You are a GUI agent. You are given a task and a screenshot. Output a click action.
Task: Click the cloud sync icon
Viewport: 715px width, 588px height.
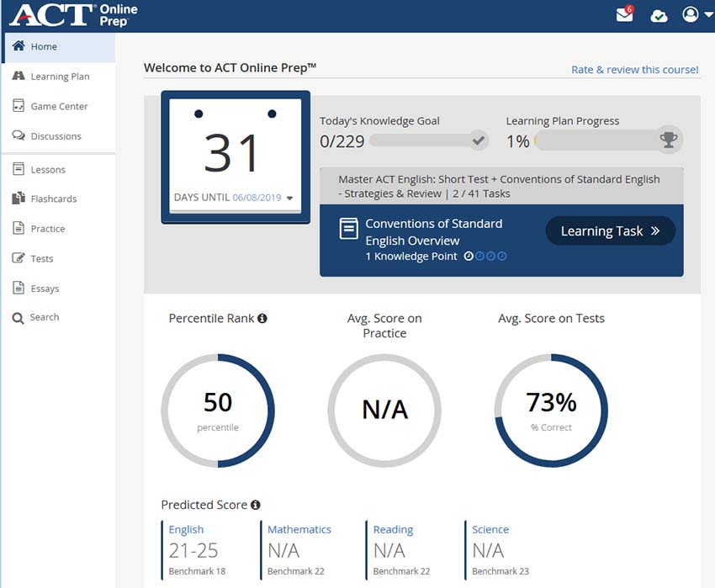point(659,16)
